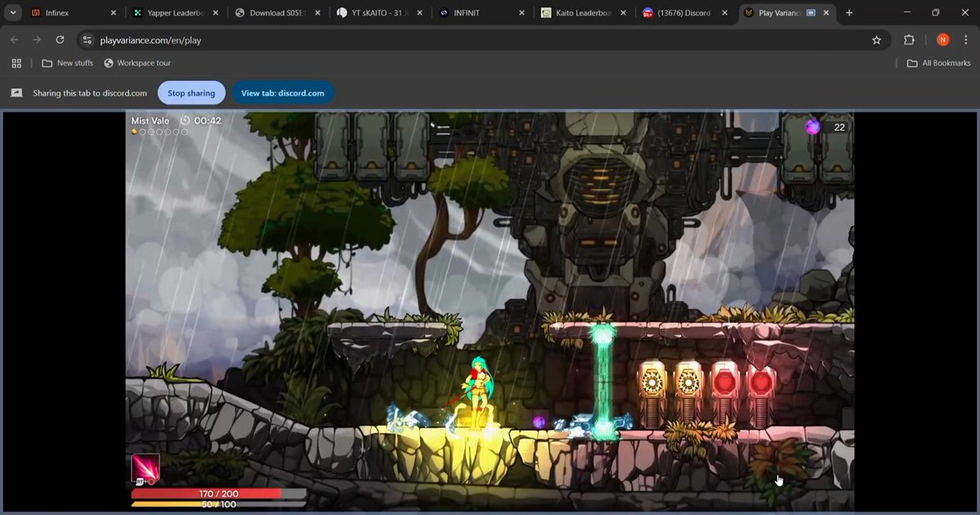
Task: Close the INFINIT tab
Action: (521, 12)
